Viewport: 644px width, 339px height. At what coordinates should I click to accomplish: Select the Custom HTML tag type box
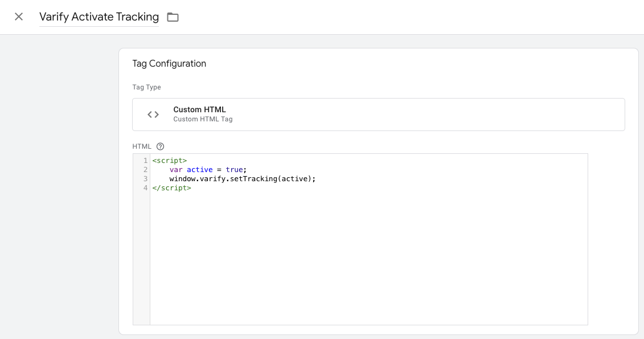click(x=378, y=115)
